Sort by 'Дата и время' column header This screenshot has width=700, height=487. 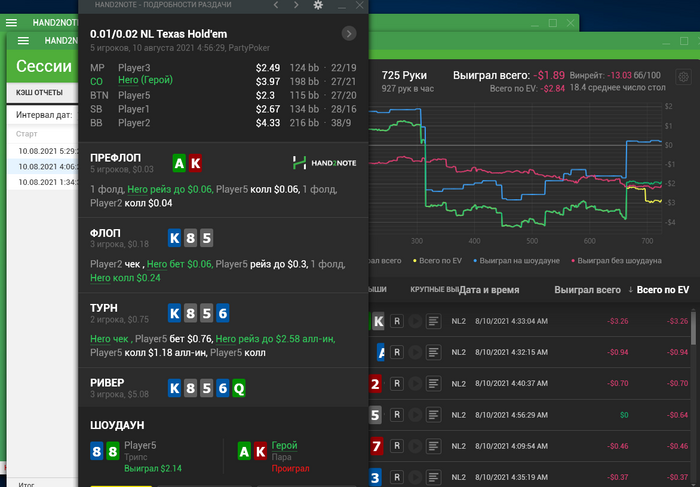[489, 290]
